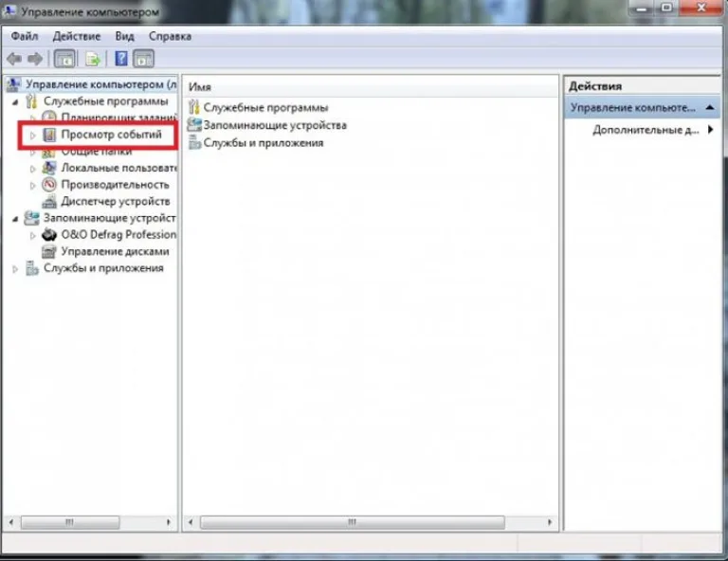Expand the Производительность tree node
The image size is (728, 561).
point(32,186)
